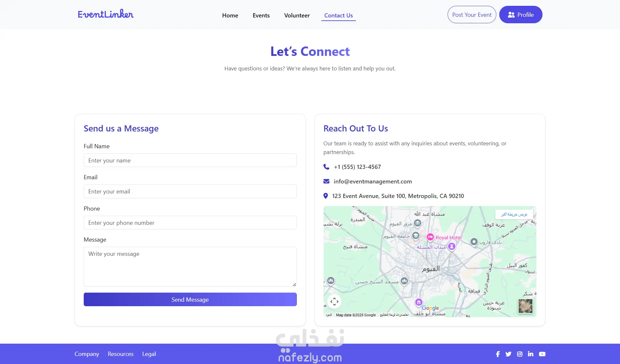Click the Post Your Event button
The image size is (620, 364).
click(471, 15)
